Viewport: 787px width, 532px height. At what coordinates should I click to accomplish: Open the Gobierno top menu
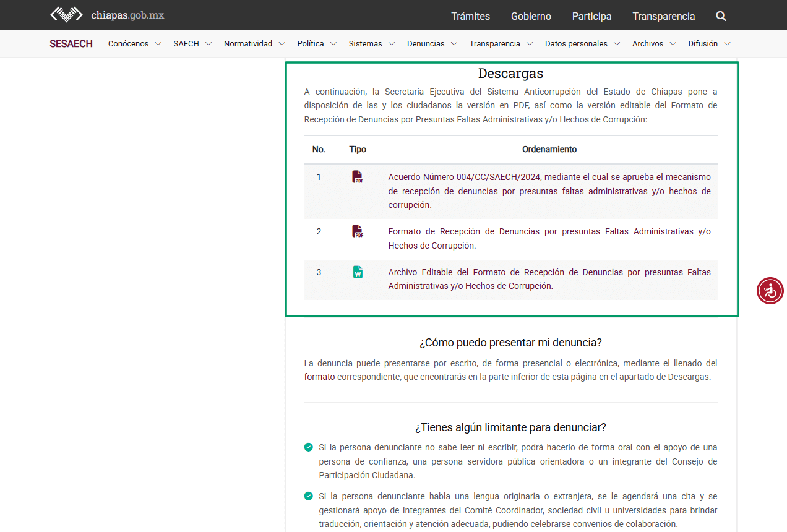(531, 16)
